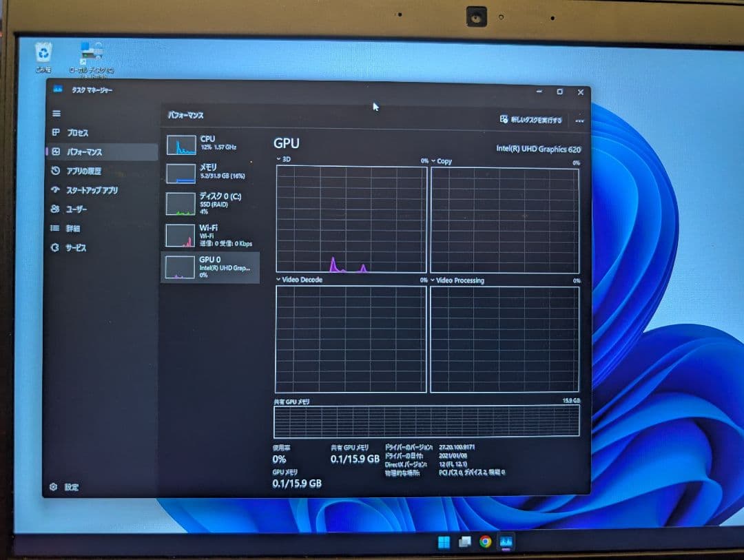Screen dimensions: 744x560
Task: Open the サービス (Services) page
Action: pyautogui.click(x=76, y=247)
